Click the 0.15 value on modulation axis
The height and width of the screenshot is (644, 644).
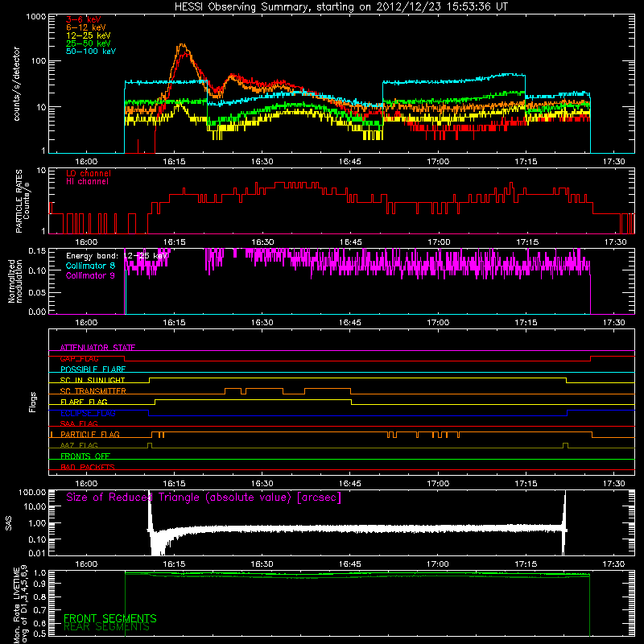point(37,250)
